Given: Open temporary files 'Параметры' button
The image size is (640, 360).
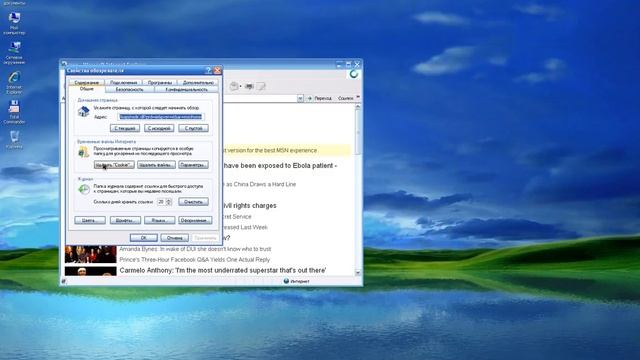Looking at the screenshot, I should pos(193,165).
